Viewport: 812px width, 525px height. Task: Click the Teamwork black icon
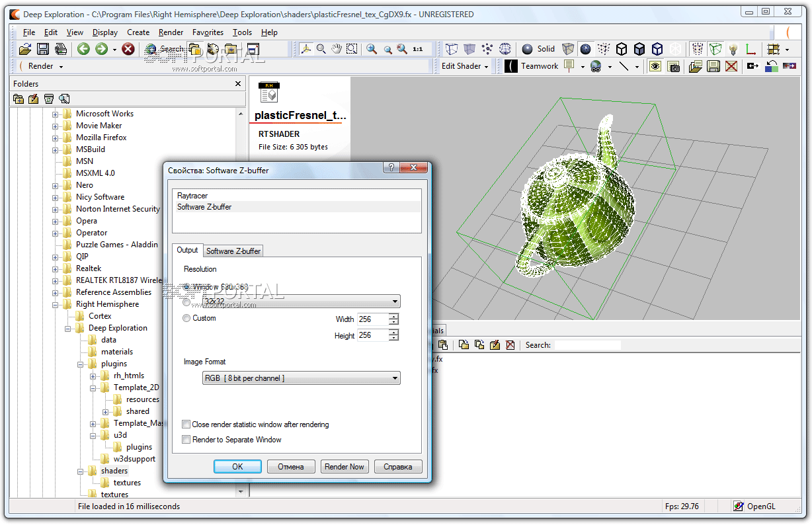[511, 66]
